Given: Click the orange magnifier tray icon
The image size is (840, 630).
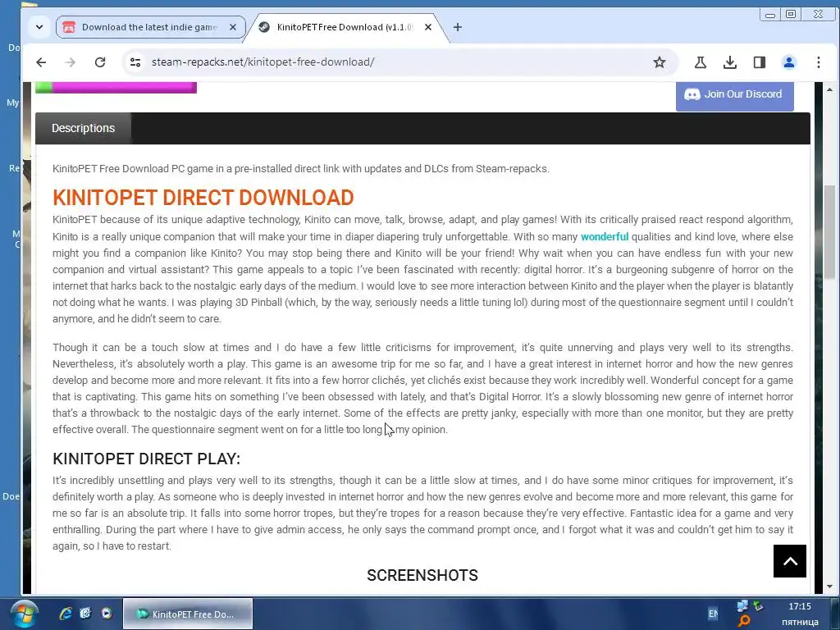Looking at the screenshot, I should (743, 622).
